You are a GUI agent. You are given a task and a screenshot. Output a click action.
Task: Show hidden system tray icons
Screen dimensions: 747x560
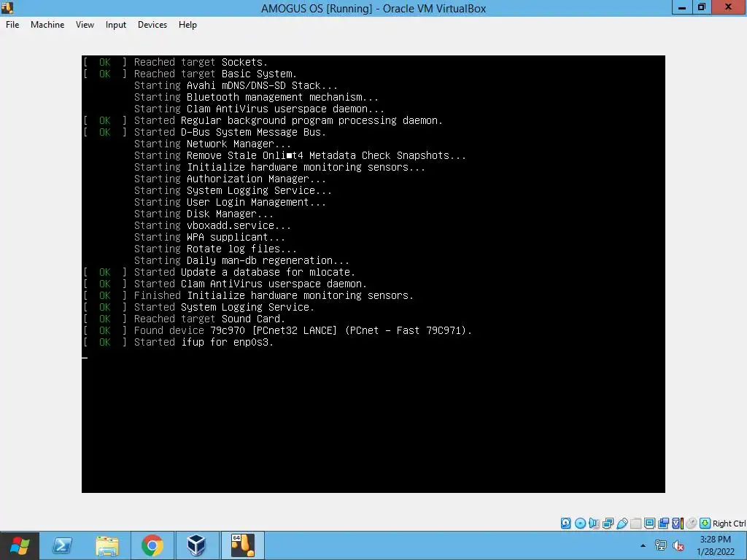[x=643, y=545]
